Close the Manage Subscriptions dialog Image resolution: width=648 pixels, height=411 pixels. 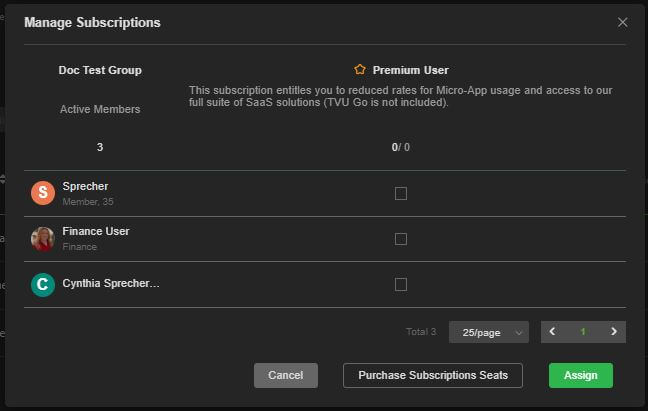point(622,22)
